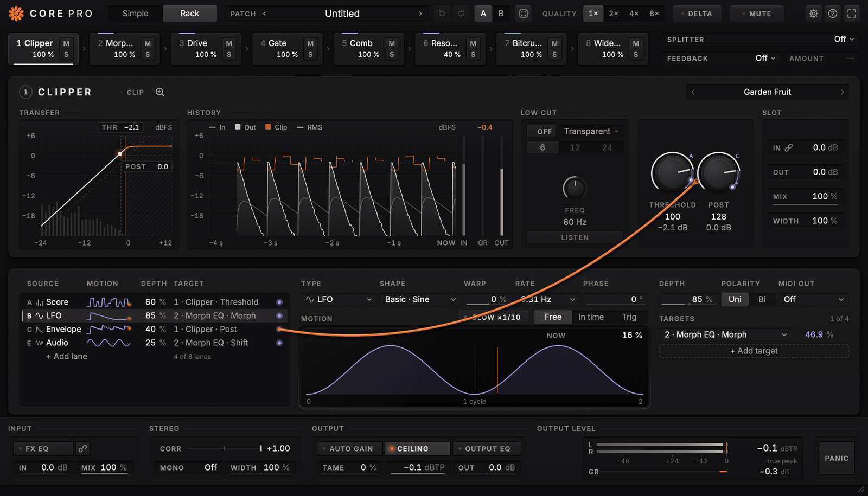Click the ceiling −0.1 dBTP value field
The image size is (868, 496).
pyautogui.click(x=418, y=467)
